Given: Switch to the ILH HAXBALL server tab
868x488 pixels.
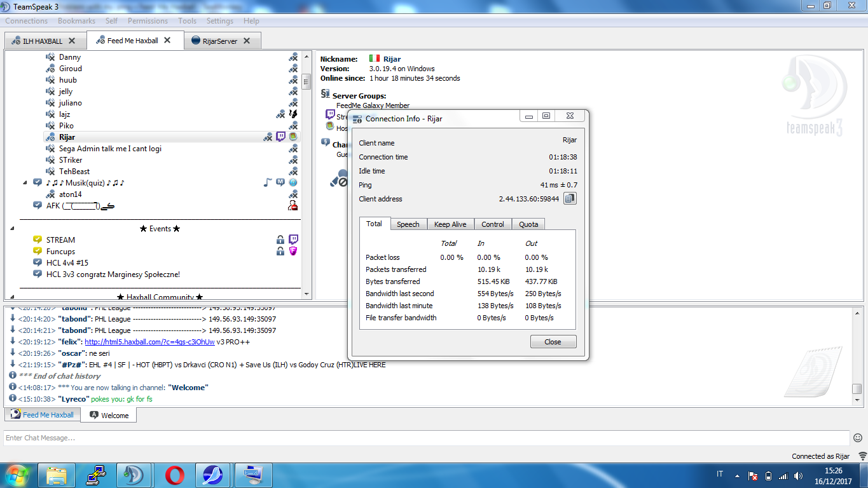Looking at the screenshot, I should 45,41.
